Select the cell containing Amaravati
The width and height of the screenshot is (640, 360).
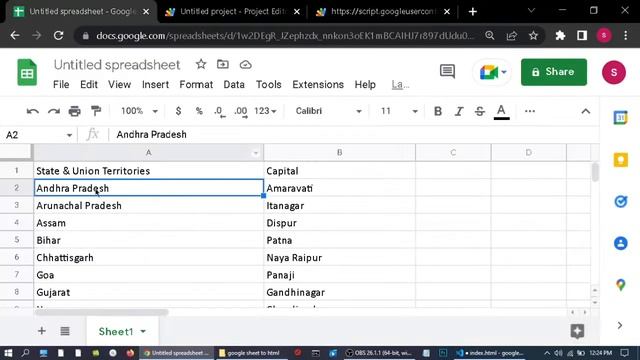pos(339,188)
